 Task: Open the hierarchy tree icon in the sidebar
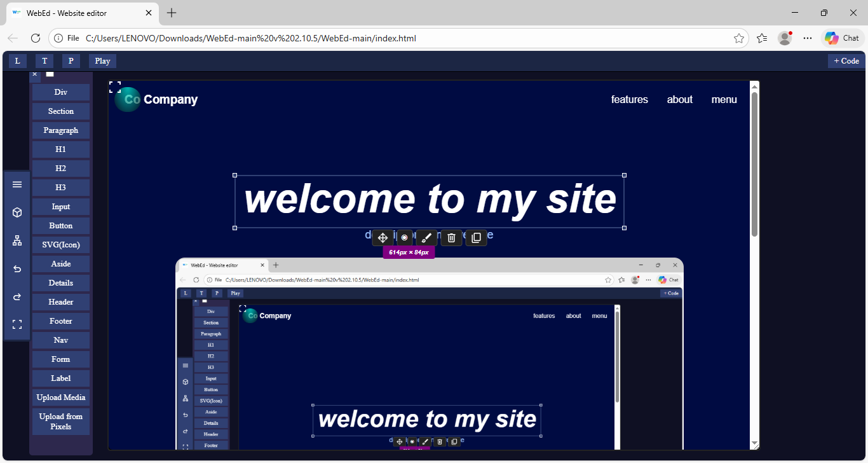[17, 240]
